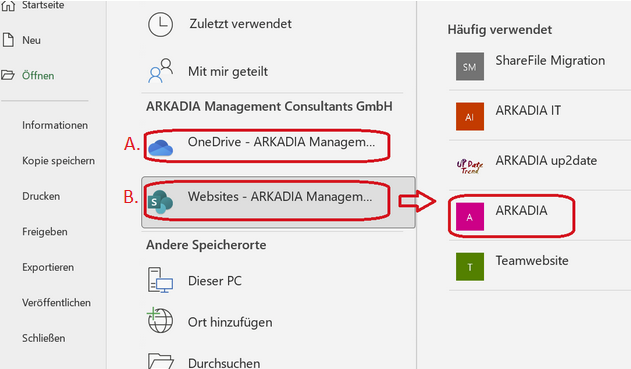Viewport: 631px width, 369px height.
Task: Go to Startseite in the sidebar
Action: pos(32,5)
